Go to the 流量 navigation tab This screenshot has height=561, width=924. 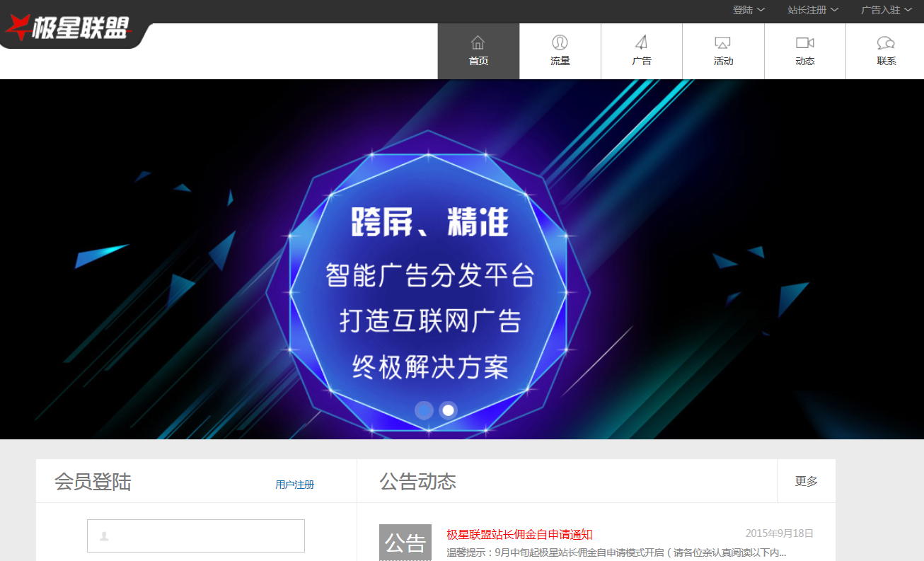[560, 52]
